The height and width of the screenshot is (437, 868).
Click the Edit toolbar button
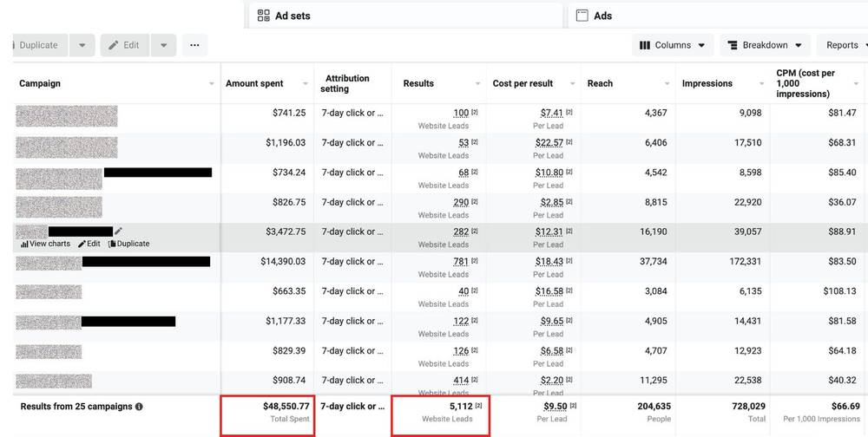pos(124,45)
